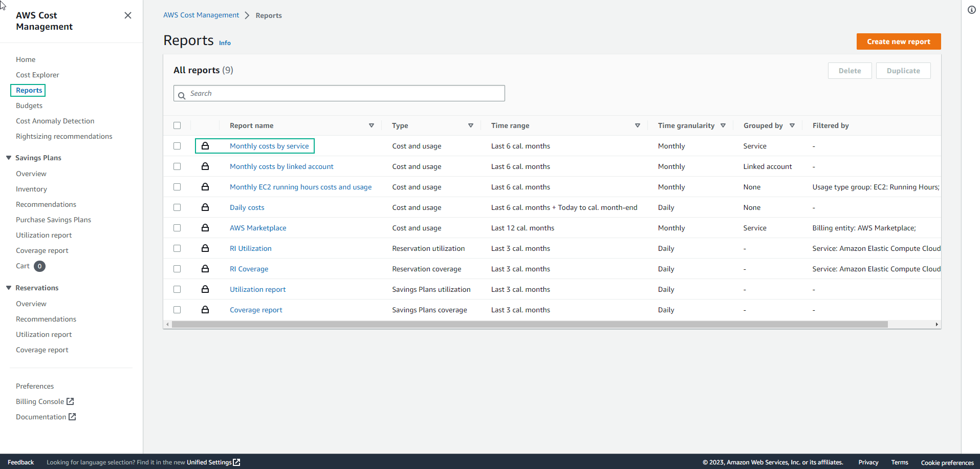
Task: Open the Daily costs report link
Action: (x=247, y=207)
